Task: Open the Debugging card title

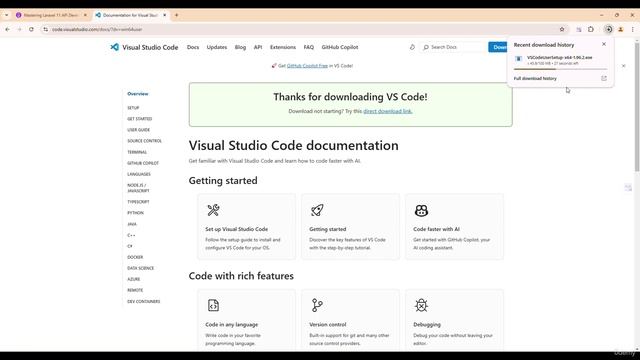Action: 427,324
